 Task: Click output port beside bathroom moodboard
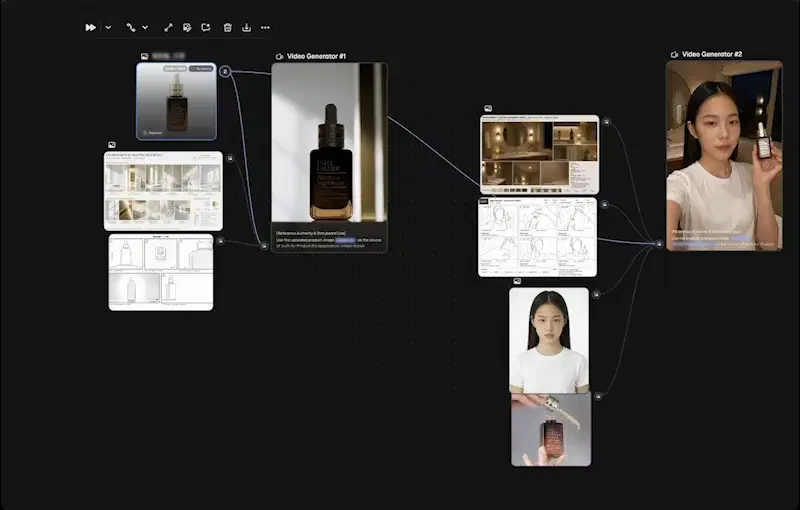click(x=606, y=122)
